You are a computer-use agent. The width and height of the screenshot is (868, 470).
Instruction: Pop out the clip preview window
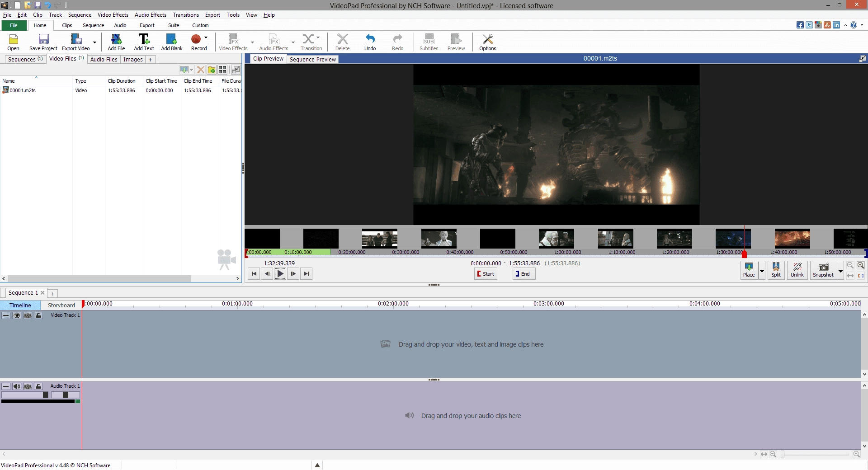coord(863,59)
